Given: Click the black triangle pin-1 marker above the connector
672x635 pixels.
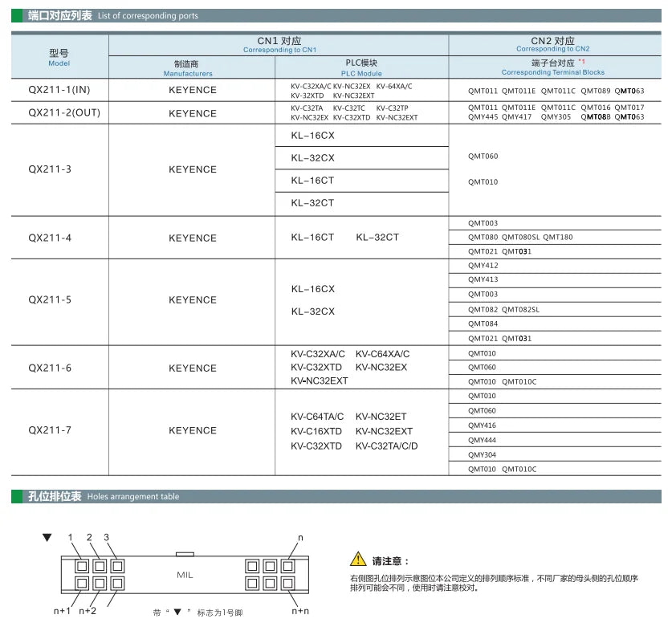Looking at the screenshot, I should (47, 537).
